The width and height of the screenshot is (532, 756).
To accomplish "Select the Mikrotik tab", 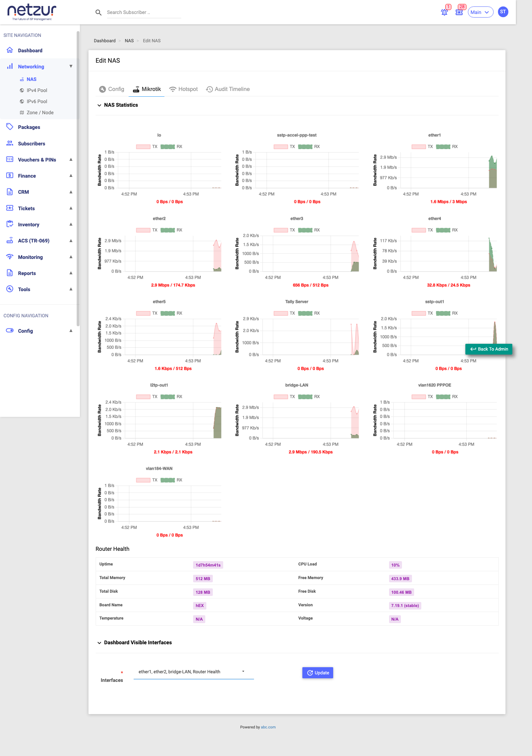I will coord(147,89).
